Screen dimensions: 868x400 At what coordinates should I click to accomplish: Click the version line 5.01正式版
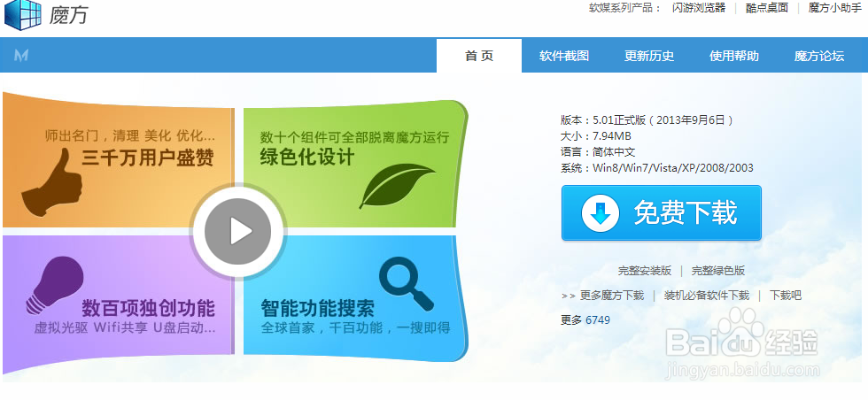pyautogui.click(x=647, y=120)
